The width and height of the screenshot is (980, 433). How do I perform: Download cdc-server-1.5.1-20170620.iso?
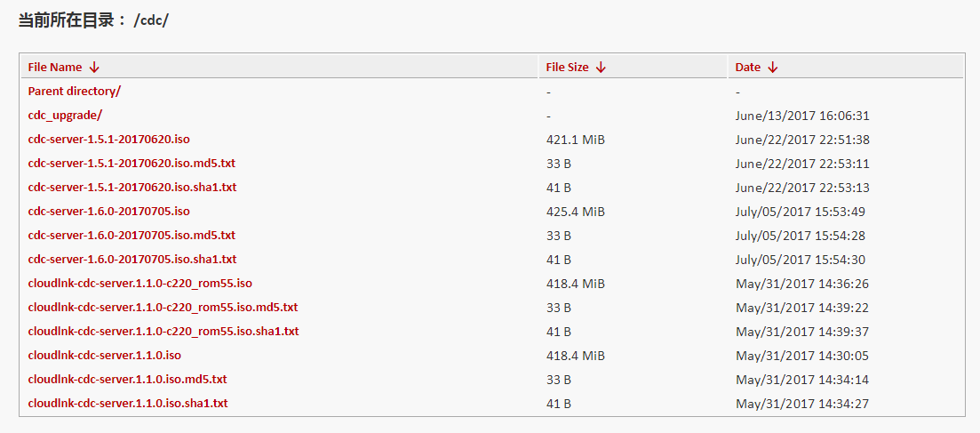pyautogui.click(x=108, y=140)
